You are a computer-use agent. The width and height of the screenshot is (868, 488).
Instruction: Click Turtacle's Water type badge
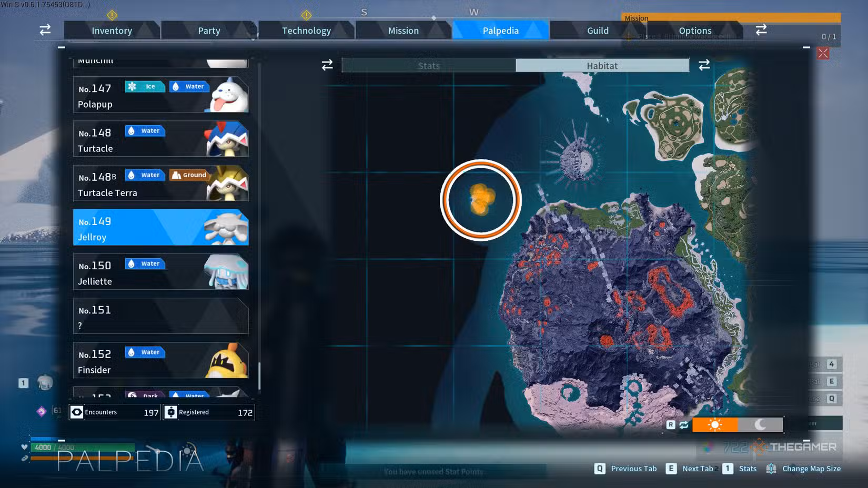pos(145,131)
